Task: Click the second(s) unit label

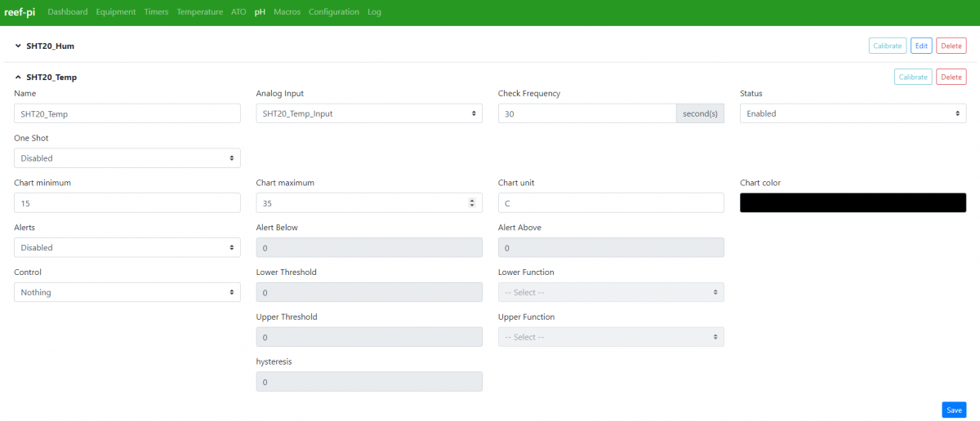Action: (700, 113)
